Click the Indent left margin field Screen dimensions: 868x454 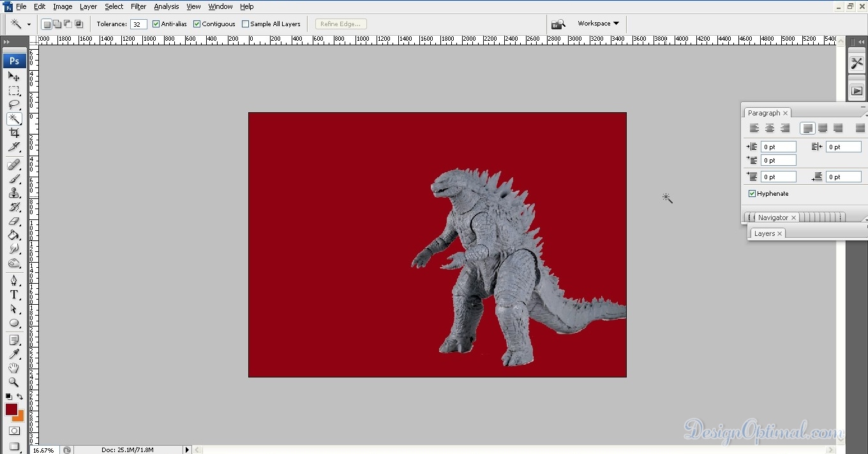point(778,147)
